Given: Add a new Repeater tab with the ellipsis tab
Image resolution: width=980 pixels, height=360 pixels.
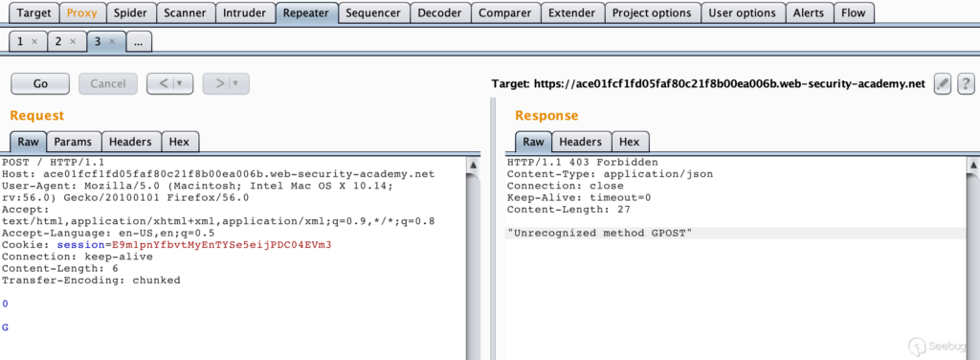Looking at the screenshot, I should coord(139,42).
